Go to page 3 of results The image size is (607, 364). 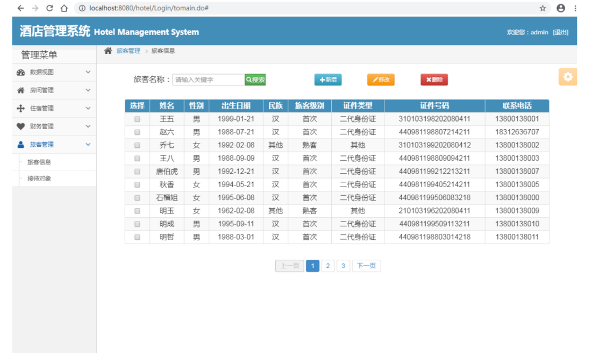click(343, 266)
